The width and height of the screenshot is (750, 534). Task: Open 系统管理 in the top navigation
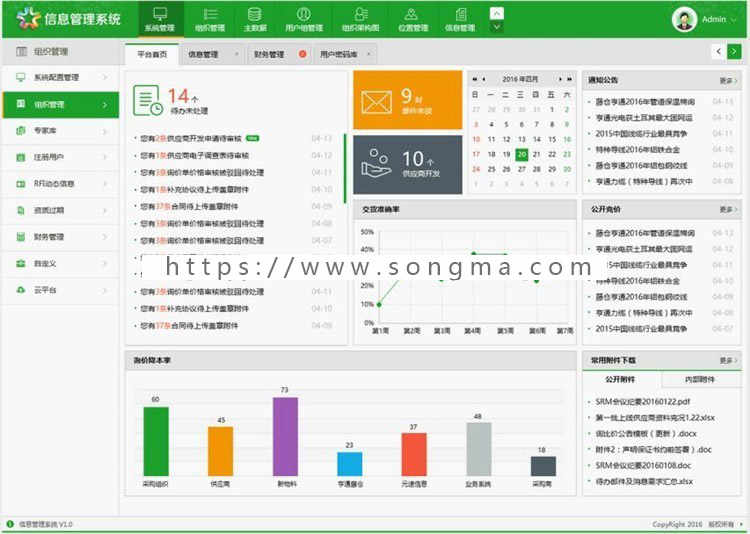(x=160, y=20)
